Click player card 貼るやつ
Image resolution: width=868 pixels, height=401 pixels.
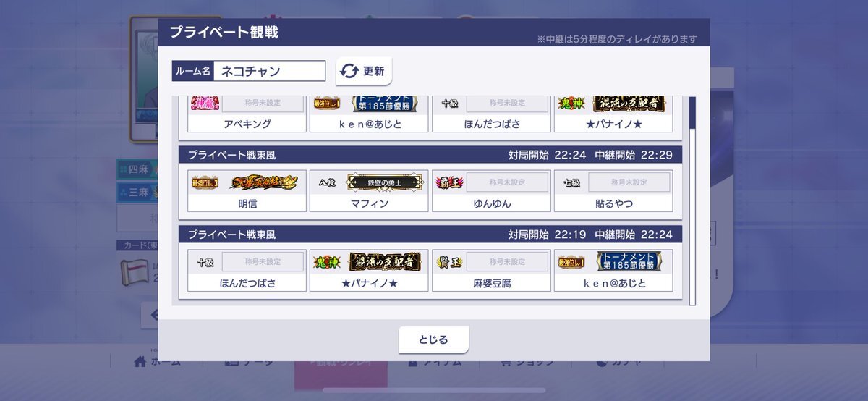click(613, 191)
